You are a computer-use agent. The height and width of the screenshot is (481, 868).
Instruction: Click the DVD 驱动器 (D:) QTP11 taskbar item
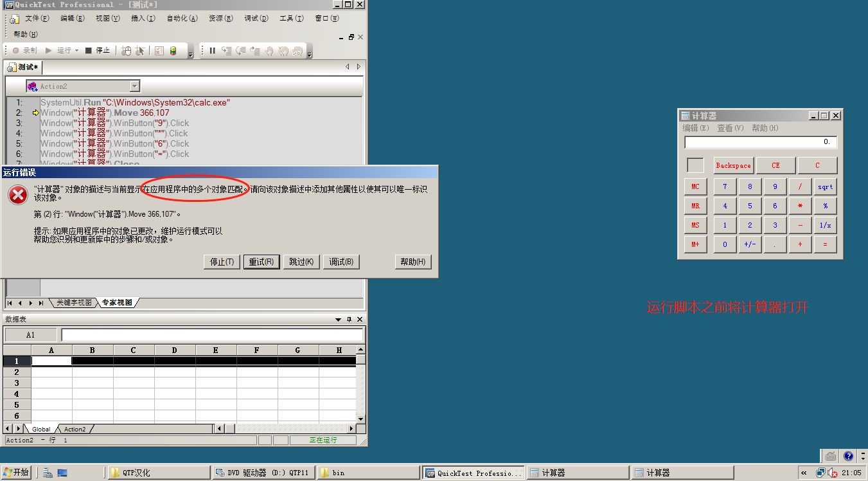[263, 473]
